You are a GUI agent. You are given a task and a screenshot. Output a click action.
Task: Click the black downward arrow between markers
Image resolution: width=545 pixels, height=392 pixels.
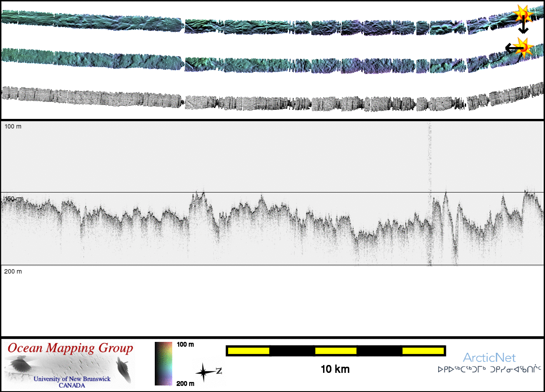[x=523, y=27]
